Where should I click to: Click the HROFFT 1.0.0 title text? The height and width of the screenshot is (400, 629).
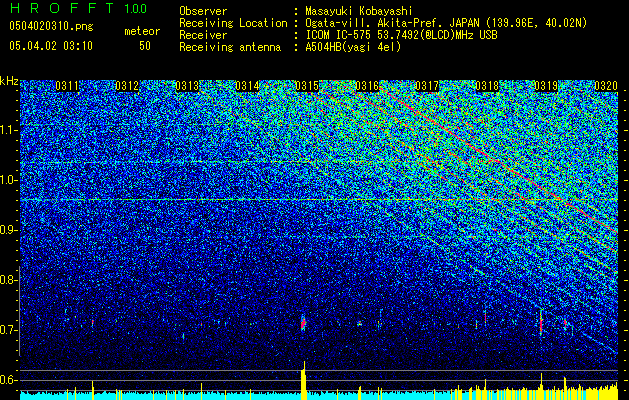[x=78, y=8]
